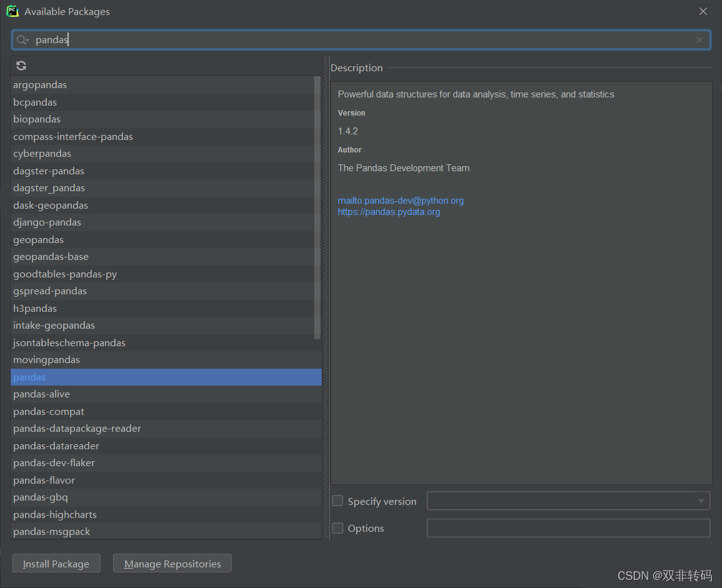Viewport: 722px width, 588px height.
Task: Click the refresh package list icon
Action: click(x=21, y=66)
